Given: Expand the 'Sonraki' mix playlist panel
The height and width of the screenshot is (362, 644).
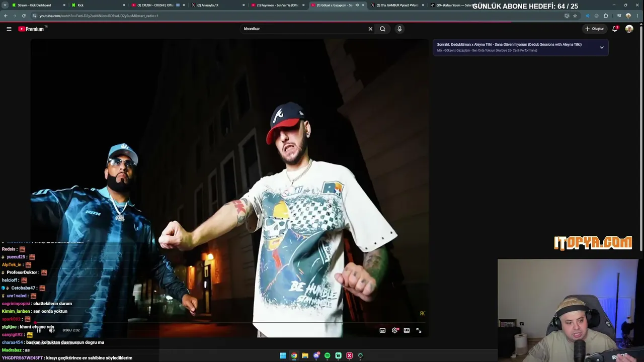Looking at the screenshot, I should coord(602,47).
